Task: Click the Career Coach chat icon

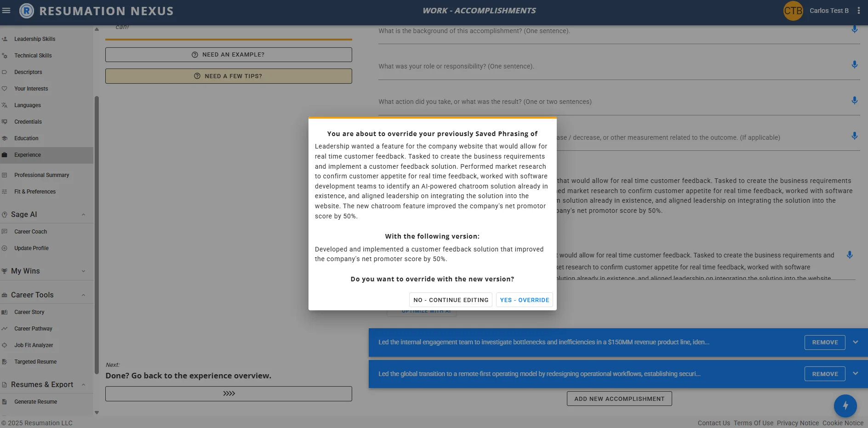Action: click(5, 232)
